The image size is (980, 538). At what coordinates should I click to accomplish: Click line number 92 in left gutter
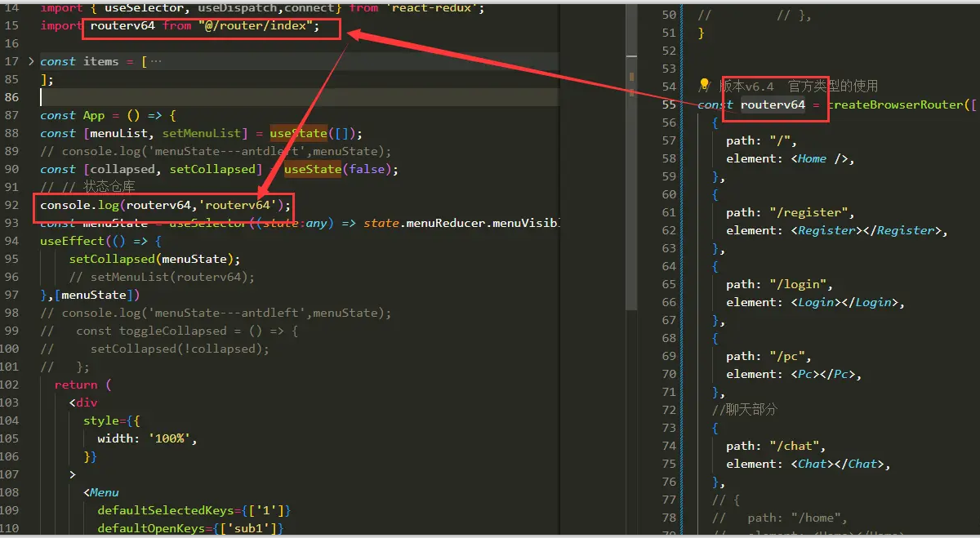[x=11, y=205]
